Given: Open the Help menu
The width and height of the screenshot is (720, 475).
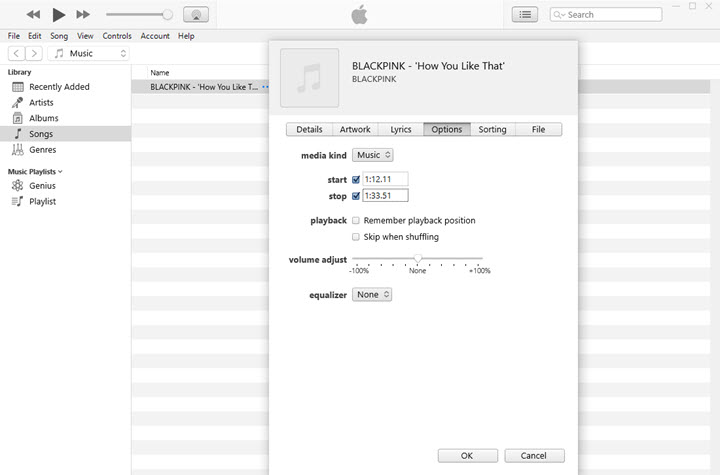Looking at the screenshot, I should click(x=186, y=36).
